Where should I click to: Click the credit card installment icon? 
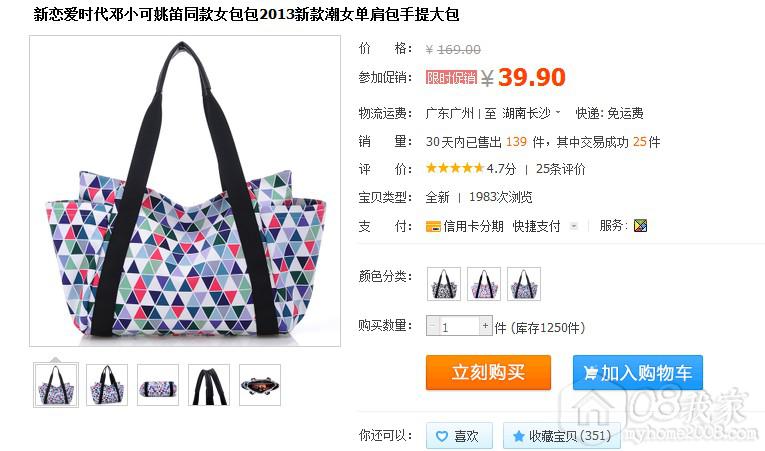pos(433,226)
